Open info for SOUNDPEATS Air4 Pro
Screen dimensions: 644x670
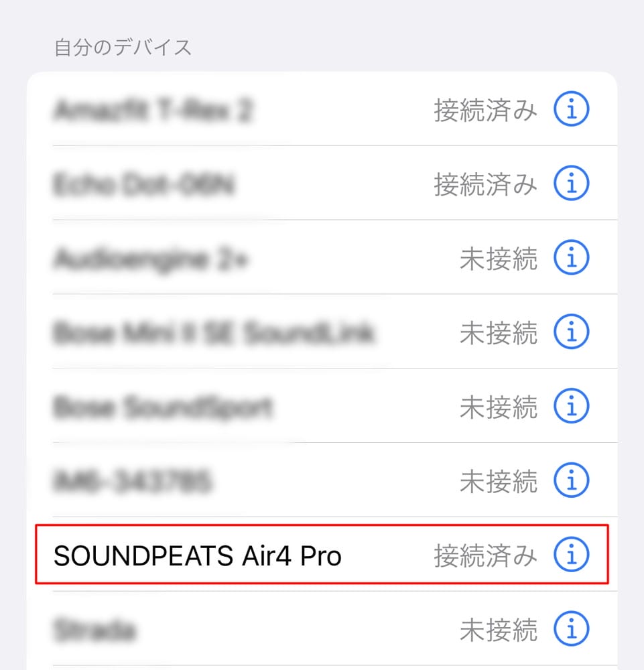click(572, 554)
